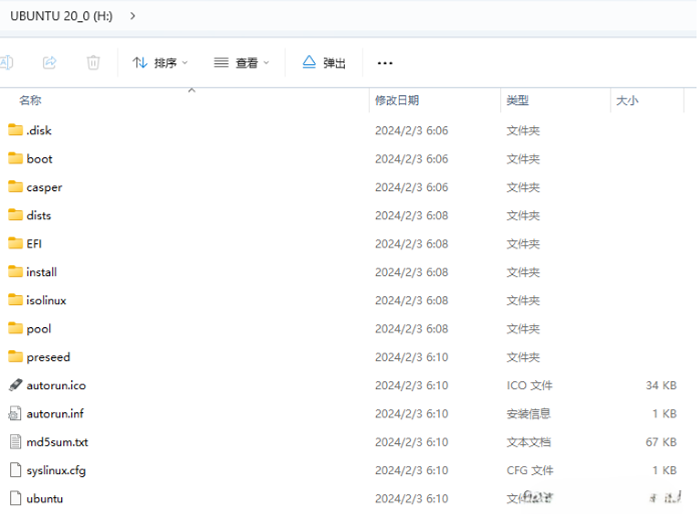
Task: Select the boot folder icon
Action: pyautogui.click(x=16, y=158)
